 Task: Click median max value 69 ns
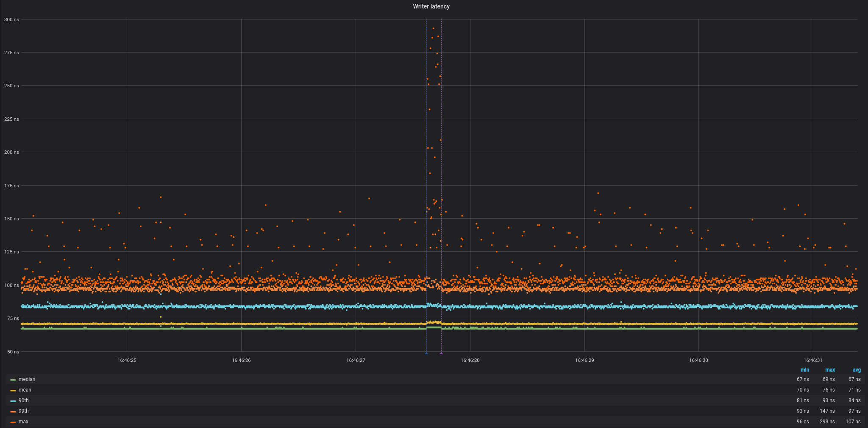(829, 379)
